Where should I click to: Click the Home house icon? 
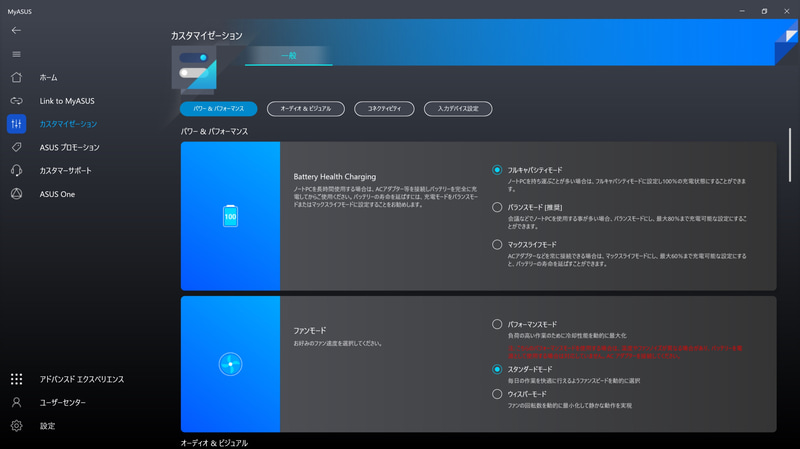click(16, 78)
